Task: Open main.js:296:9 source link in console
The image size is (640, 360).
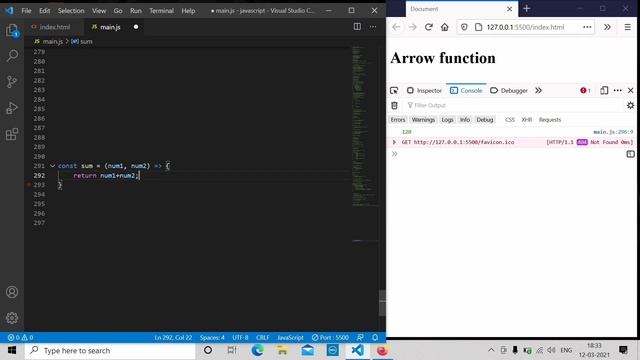Action: [613, 132]
